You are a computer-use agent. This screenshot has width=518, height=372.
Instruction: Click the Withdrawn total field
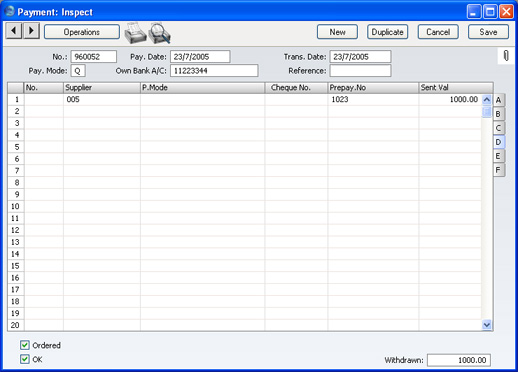point(459,360)
